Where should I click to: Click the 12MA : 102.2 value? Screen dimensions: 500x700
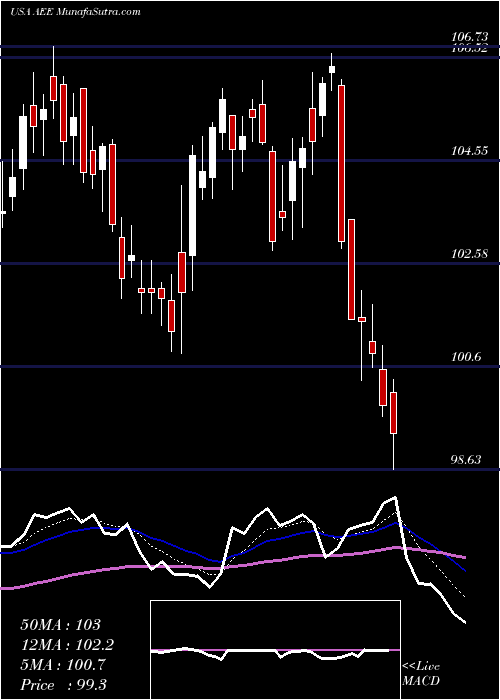click(x=67, y=645)
